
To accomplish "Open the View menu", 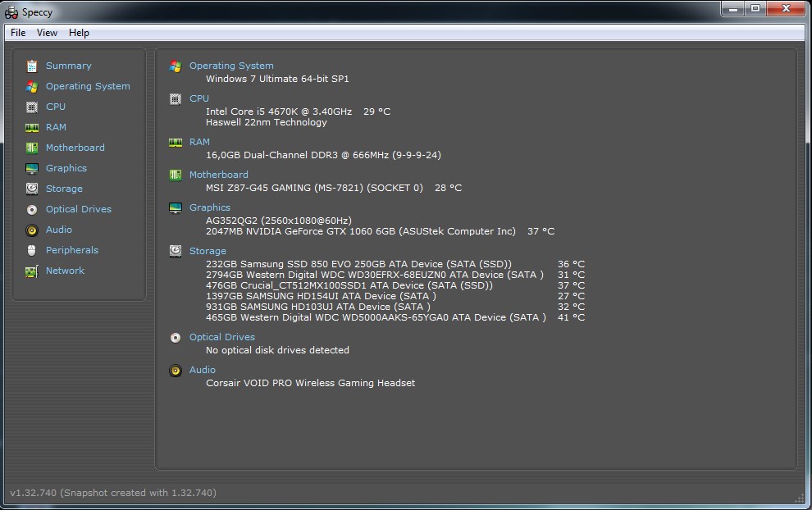I will tap(47, 33).
